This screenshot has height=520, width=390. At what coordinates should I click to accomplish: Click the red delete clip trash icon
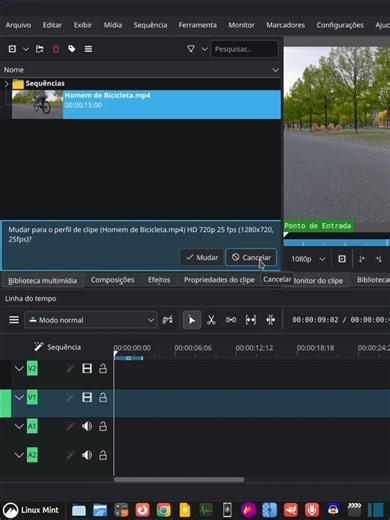[x=56, y=49]
